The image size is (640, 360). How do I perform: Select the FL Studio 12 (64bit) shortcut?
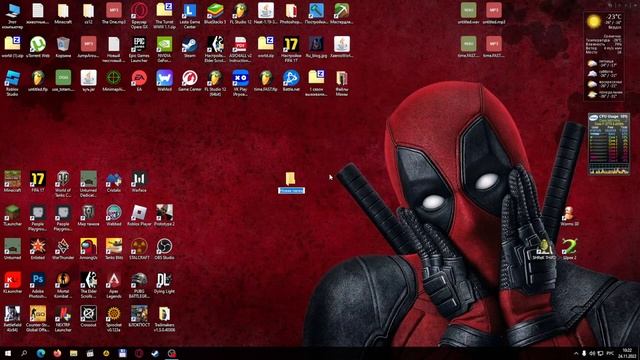tap(215, 82)
